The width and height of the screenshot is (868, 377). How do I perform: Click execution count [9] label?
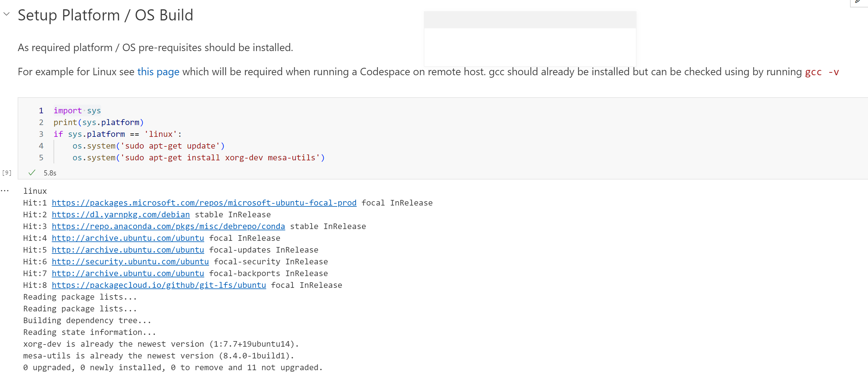click(7, 173)
